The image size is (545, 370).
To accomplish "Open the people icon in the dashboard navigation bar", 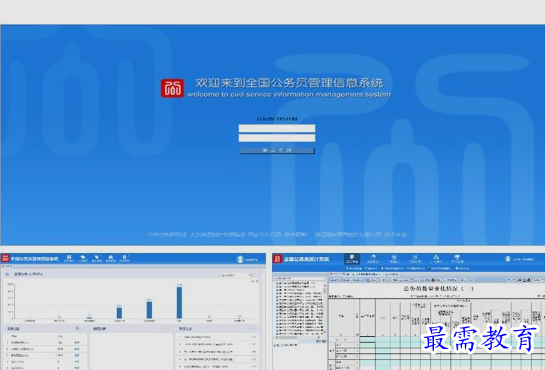I will click(x=111, y=258).
